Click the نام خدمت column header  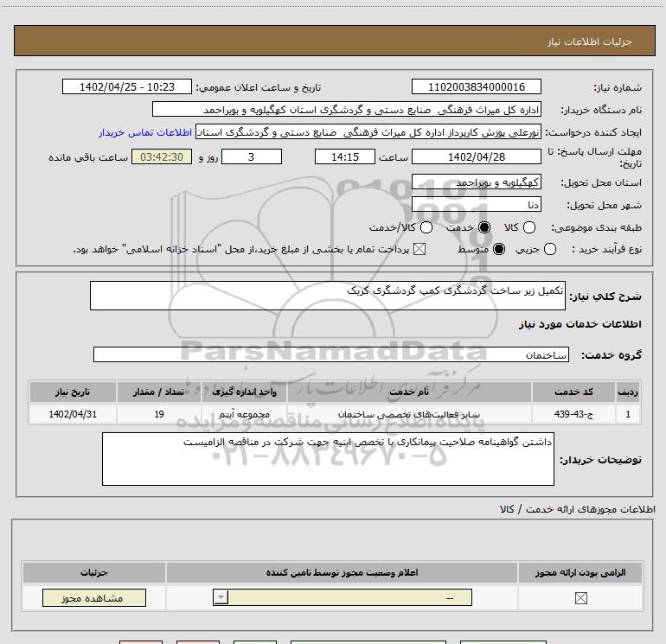pyautogui.click(x=409, y=392)
